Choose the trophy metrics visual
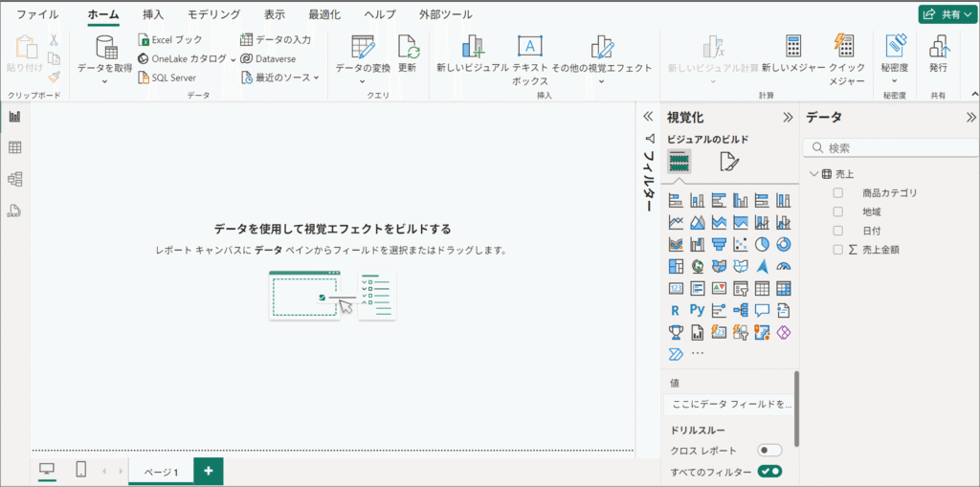 pyautogui.click(x=675, y=332)
